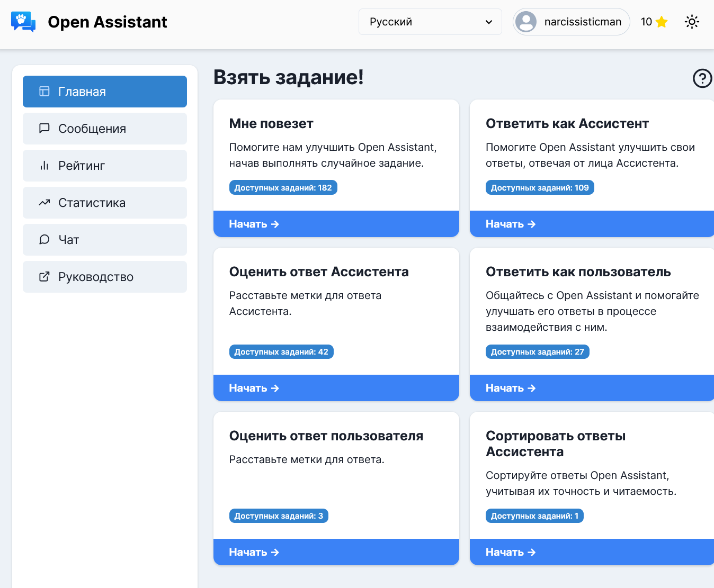Click the Руководство external link icon
The width and height of the screenshot is (714, 588).
(x=43, y=276)
